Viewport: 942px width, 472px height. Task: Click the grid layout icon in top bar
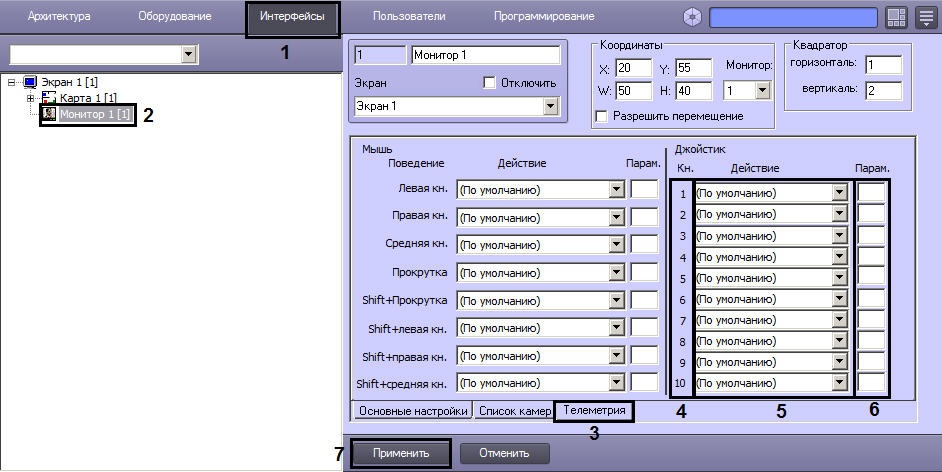pos(895,17)
